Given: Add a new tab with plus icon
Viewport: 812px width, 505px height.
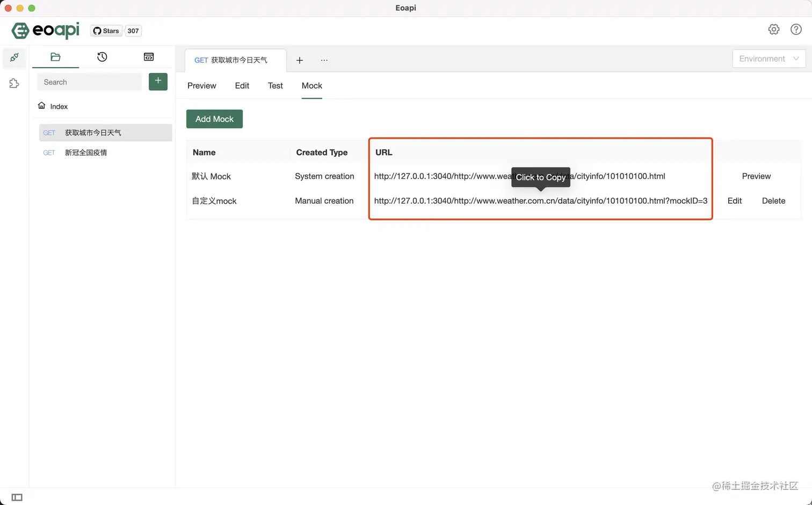Looking at the screenshot, I should [x=300, y=60].
